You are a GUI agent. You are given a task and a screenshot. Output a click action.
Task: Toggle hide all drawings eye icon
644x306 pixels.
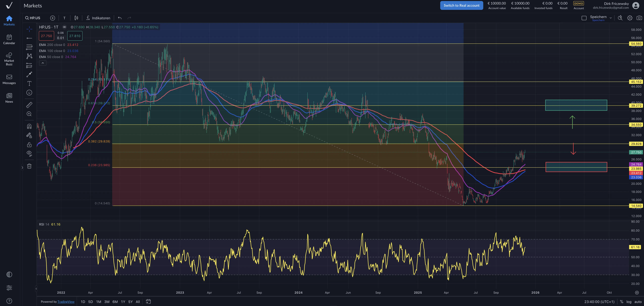click(x=29, y=153)
